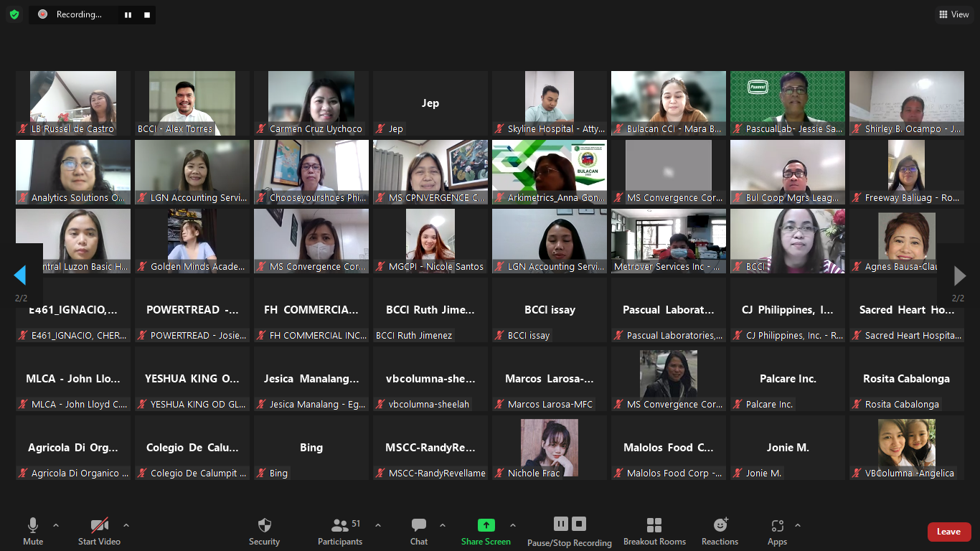This screenshot has height=551, width=980.
Task: Click the green encryption shield icon
Action: pos(14,14)
